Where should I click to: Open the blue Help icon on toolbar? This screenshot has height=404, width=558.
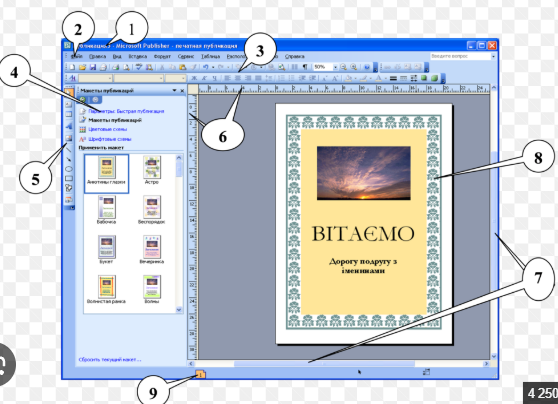367,67
